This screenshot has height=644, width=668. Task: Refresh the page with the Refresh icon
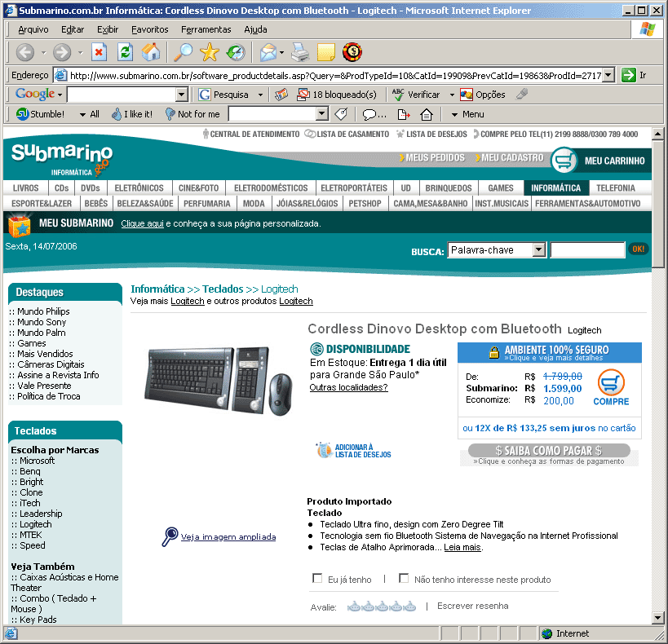coord(125,53)
